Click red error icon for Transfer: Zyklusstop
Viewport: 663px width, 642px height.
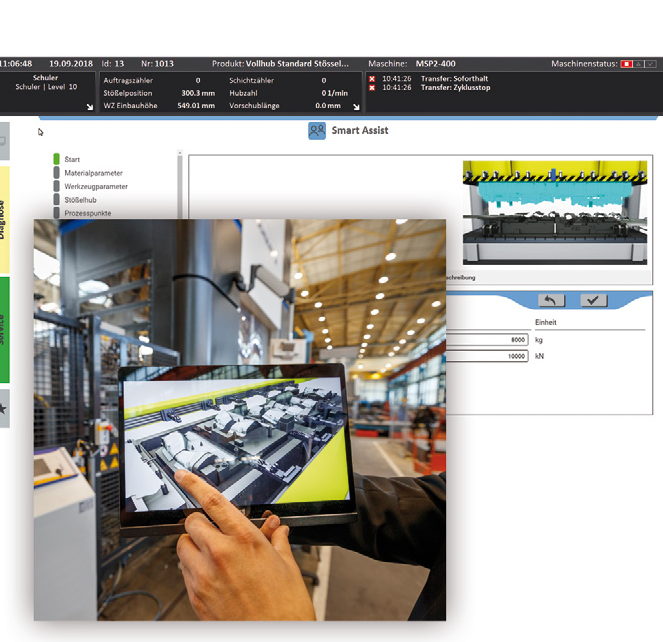(372, 88)
